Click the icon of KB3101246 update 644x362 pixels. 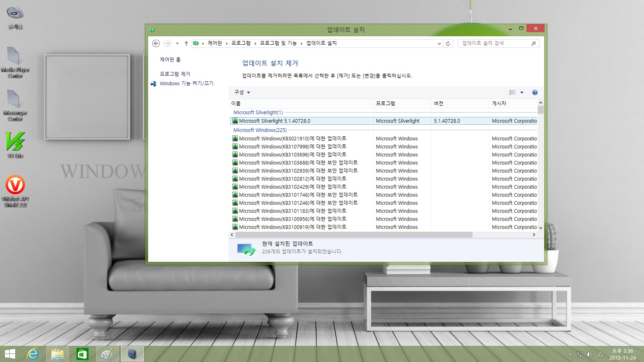(x=235, y=203)
